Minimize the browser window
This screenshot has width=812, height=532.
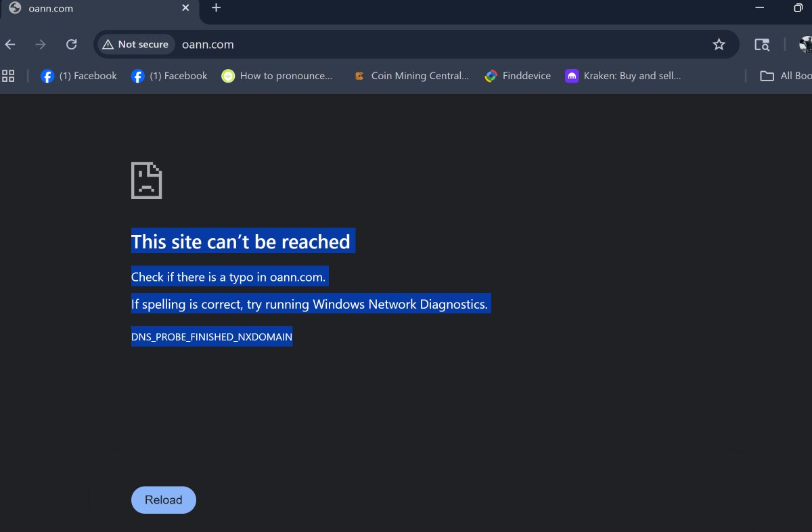[760, 8]
